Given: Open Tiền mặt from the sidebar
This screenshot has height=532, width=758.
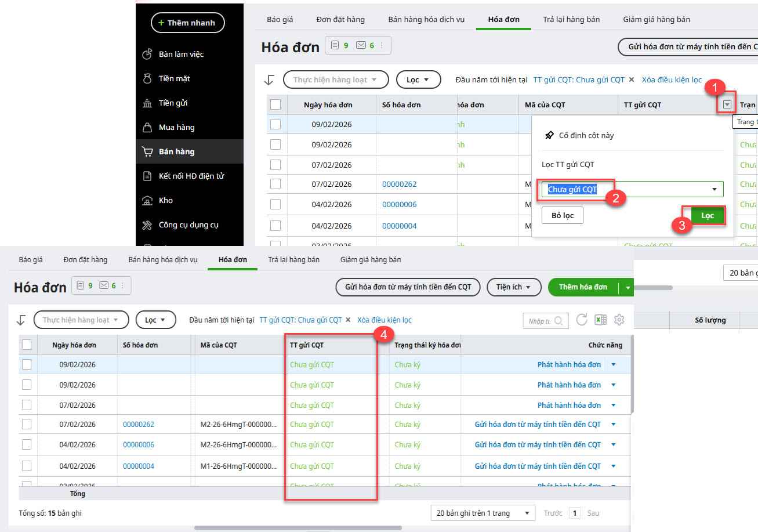Looking at the screenshot, I should 174,78.
